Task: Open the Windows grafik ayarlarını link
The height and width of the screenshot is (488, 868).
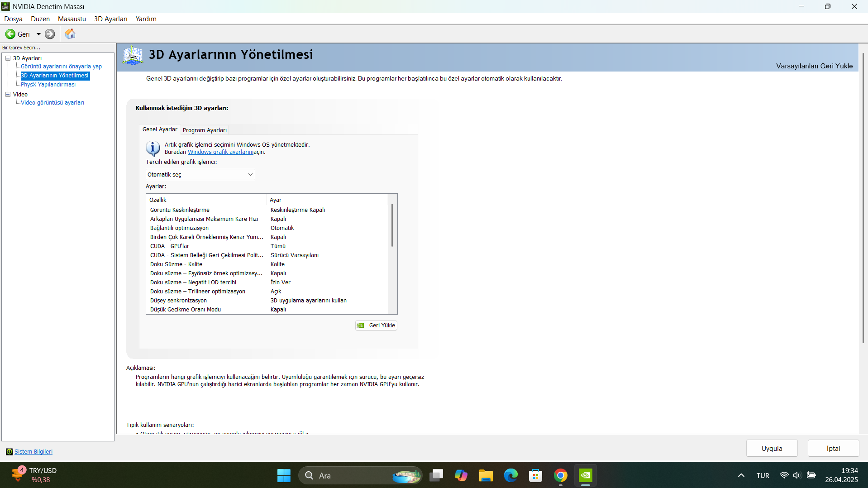Action: 220,152
